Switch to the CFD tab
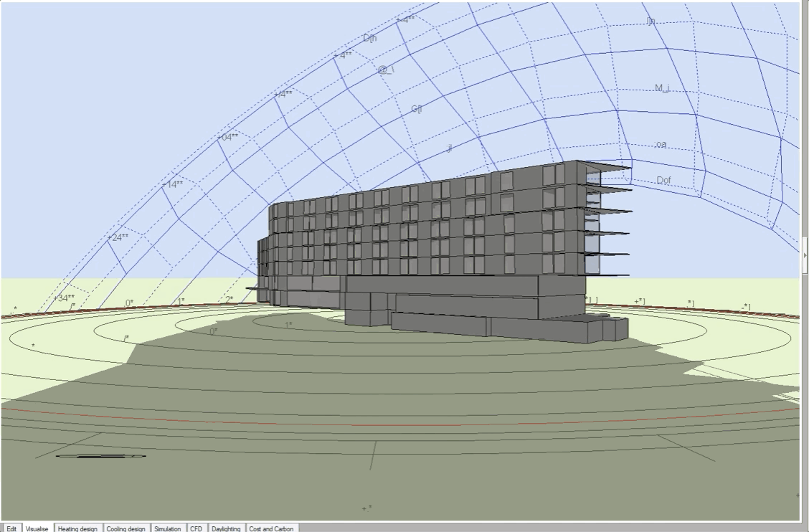The width and height of the screenshot is (809, 532). [x=196, y=528]
